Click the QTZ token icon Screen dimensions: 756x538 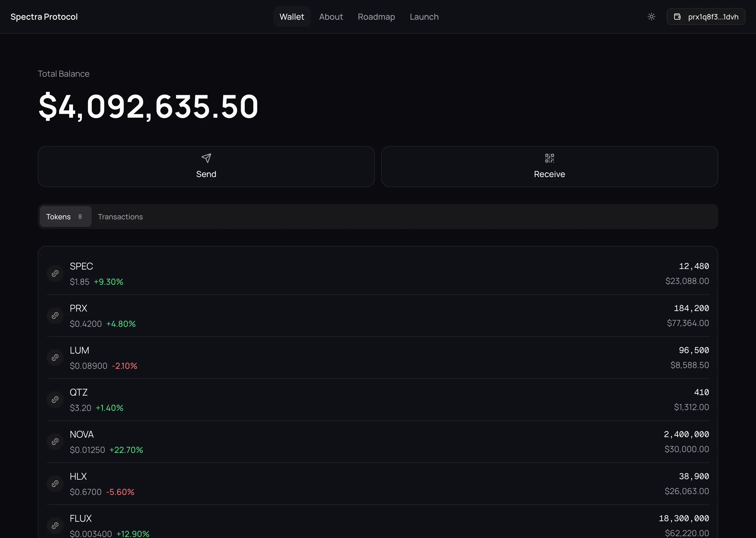[55, 400]
